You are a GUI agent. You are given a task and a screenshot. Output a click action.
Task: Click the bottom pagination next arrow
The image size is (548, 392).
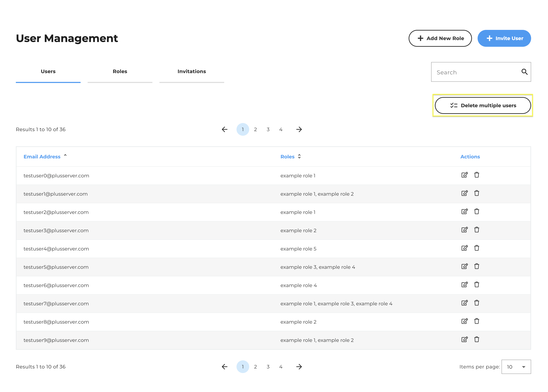point(299,367)
